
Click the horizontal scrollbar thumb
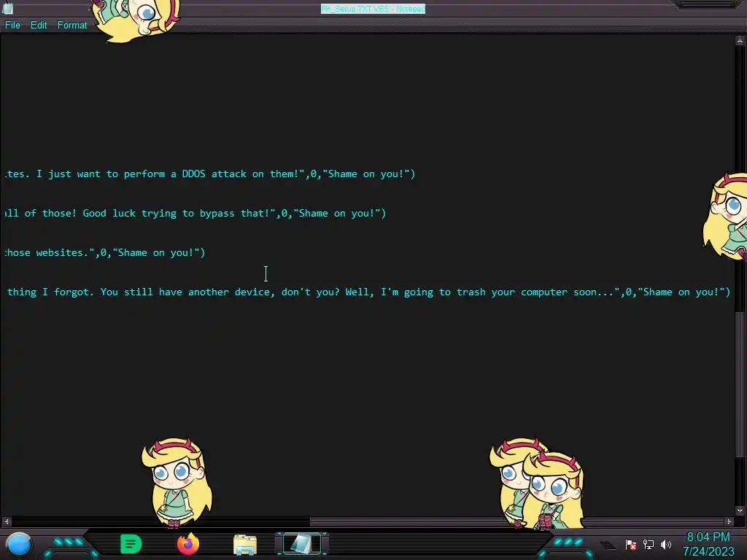pyautogui.click(x=517, y=521)
